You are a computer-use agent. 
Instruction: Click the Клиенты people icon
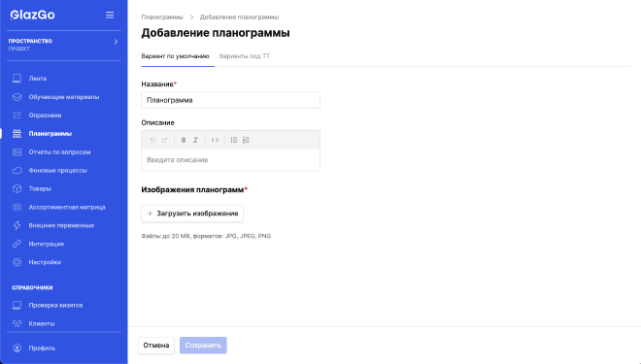pyautogui.click(x=17, y=323)
